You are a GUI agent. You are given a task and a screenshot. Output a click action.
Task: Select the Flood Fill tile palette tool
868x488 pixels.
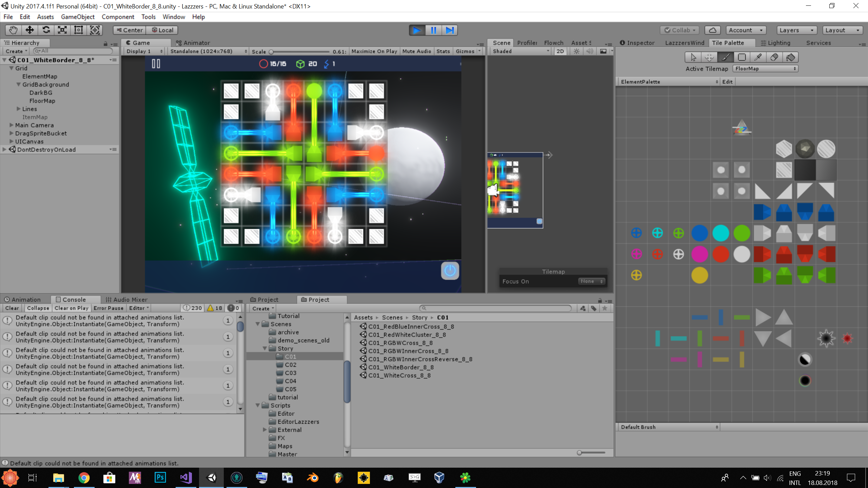click(x=790, y=57)
